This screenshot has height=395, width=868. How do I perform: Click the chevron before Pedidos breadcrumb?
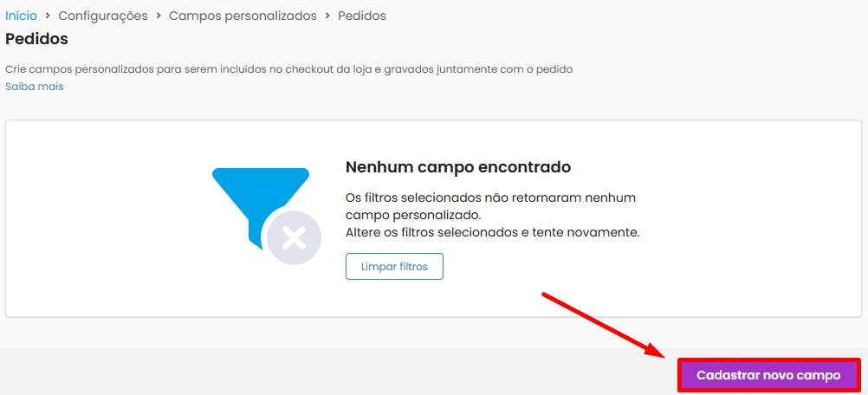click(x=327, y=16)
